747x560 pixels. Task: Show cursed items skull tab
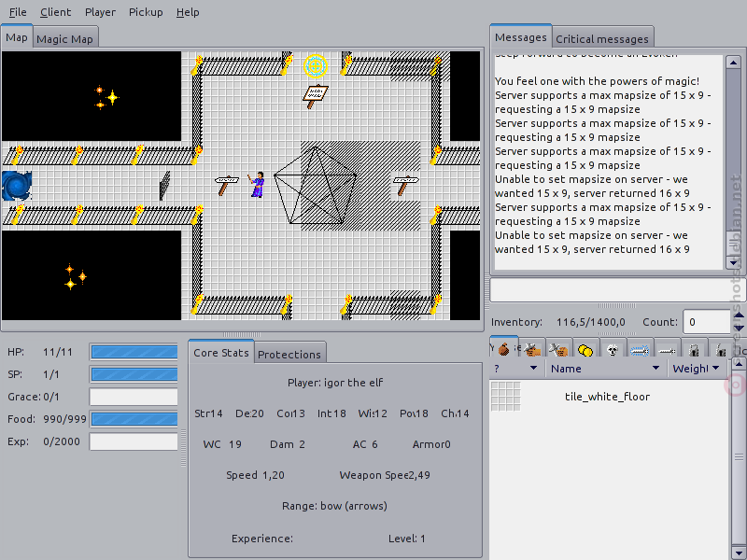[613, 351]
